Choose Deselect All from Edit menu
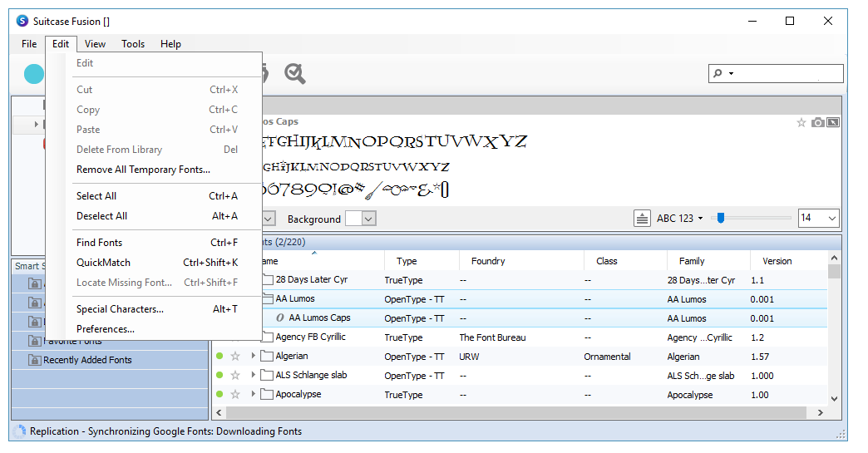This screenshot has height=453, width=868. pos(102,216)
